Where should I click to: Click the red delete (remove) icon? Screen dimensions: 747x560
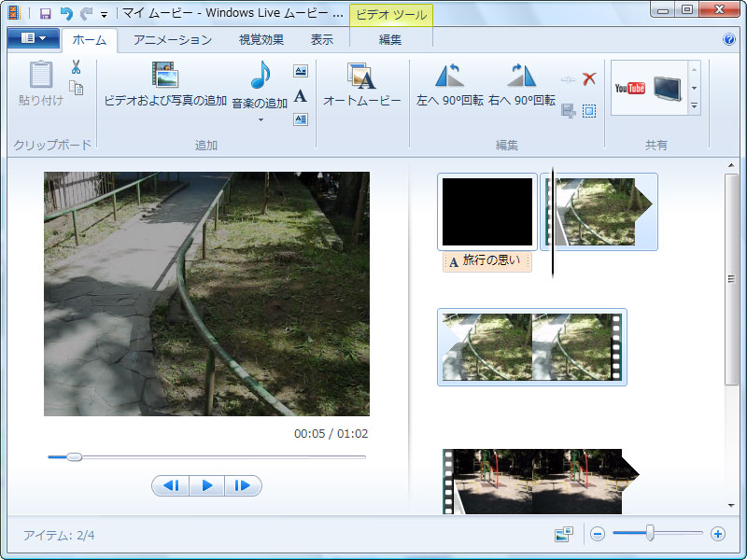coord(588,78)
